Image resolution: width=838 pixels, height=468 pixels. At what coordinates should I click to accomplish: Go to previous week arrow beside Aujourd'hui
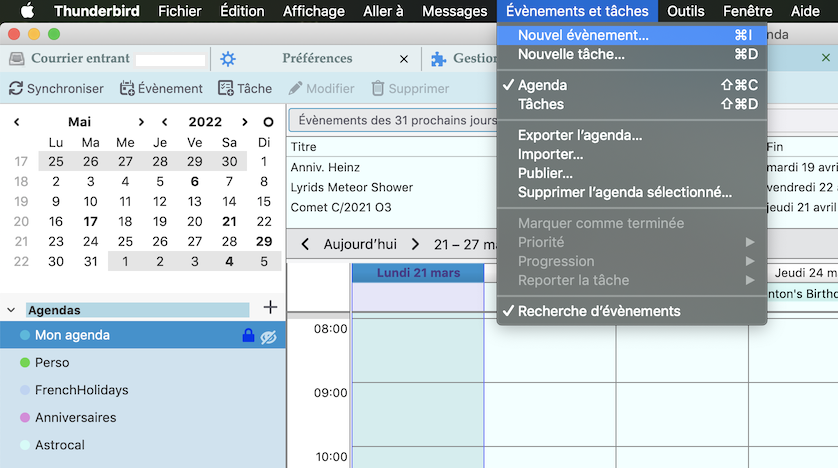tap(305, 245)
